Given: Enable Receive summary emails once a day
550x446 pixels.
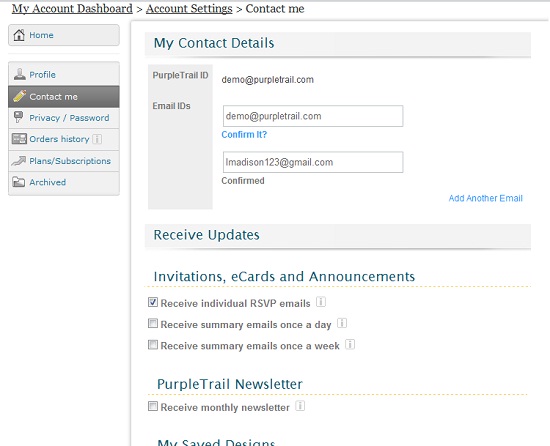Looking at the screenshot, I should click(x=153, y=323).
